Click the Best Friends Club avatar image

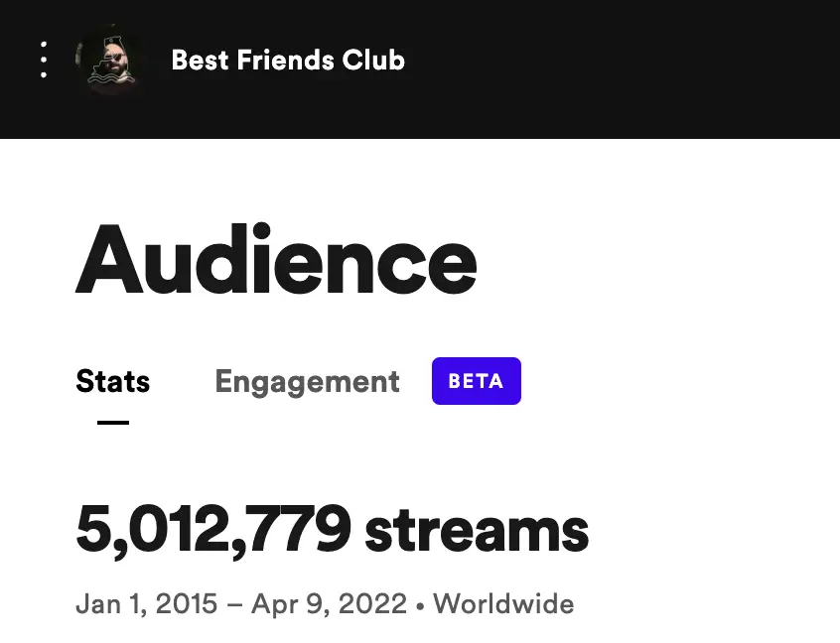click(110, 60)
